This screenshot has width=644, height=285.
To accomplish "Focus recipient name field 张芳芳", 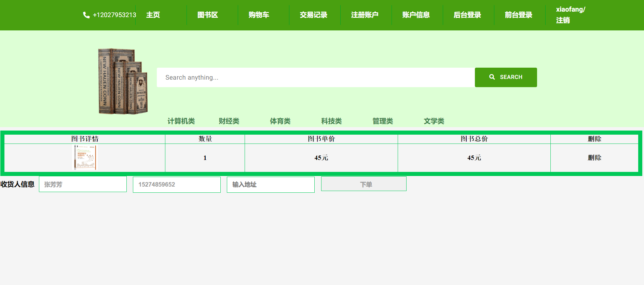I will [83, 184].
